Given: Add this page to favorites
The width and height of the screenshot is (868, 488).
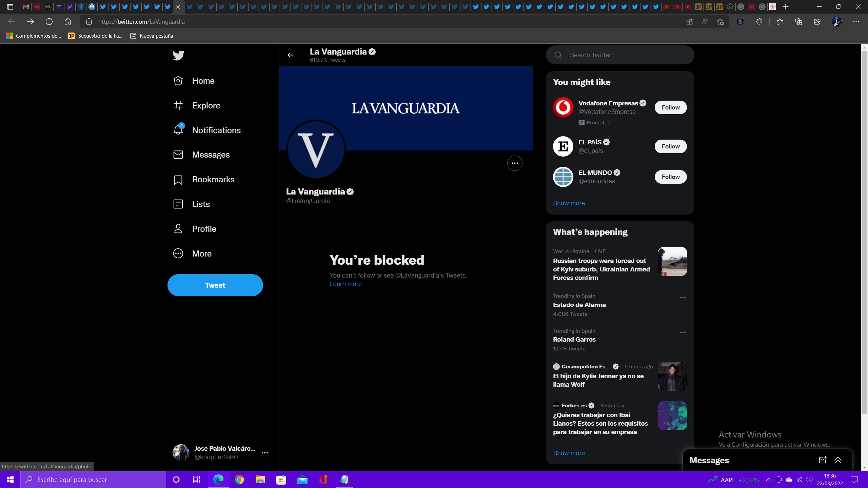Looking at the screenshot, I should pyautogui.click(x=720, y=22).
